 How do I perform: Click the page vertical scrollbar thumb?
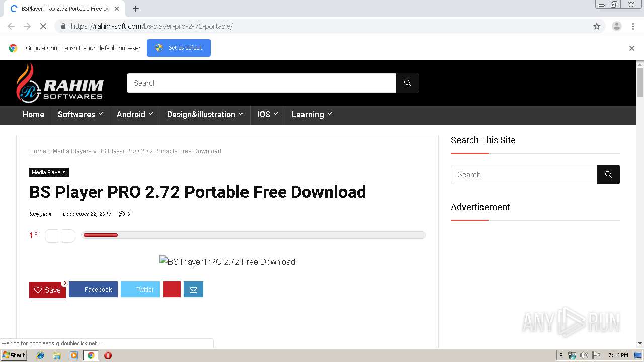coord(640,81)
